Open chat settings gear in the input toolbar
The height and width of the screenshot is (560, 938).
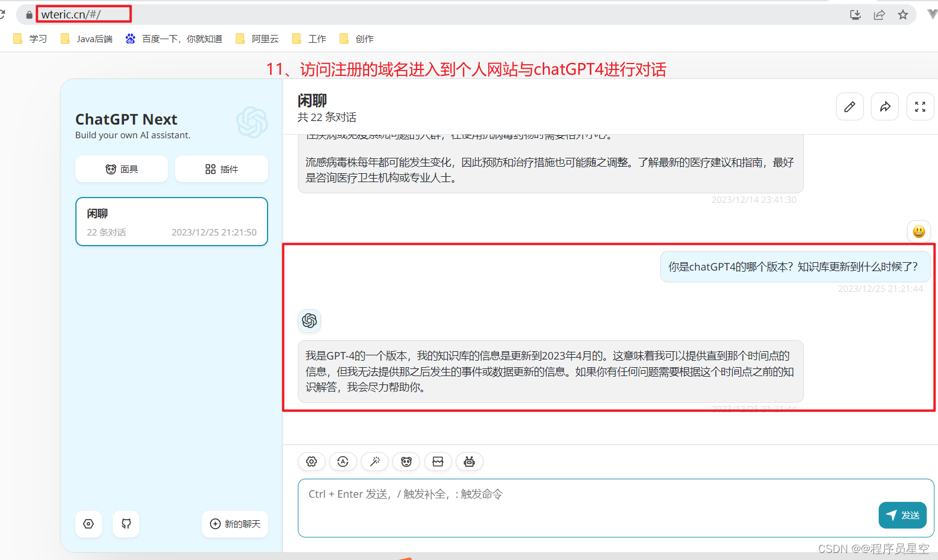click(x=311, y=462)
